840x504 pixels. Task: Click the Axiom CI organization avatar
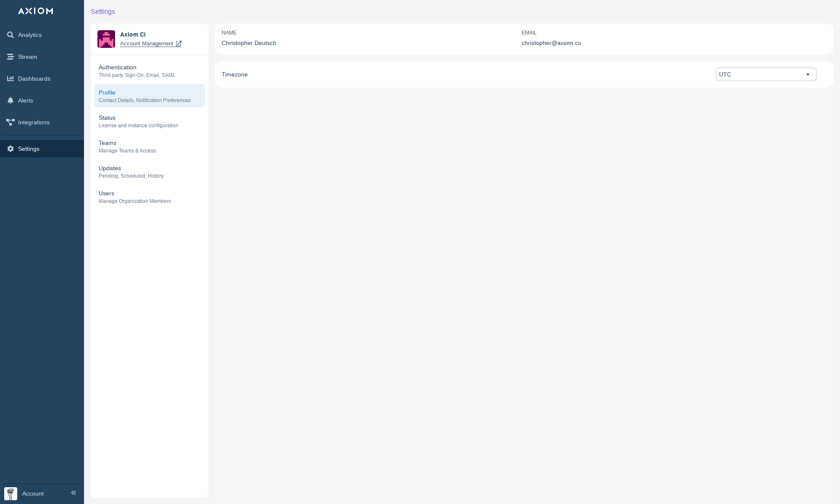coord(106,39)
